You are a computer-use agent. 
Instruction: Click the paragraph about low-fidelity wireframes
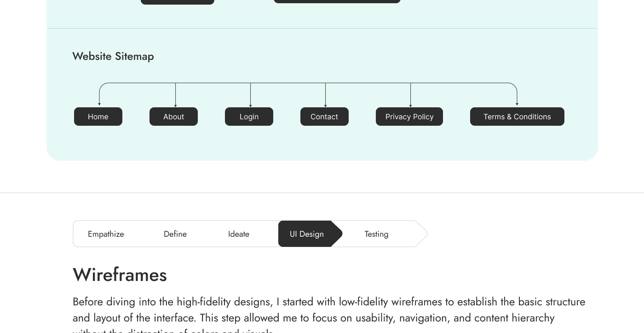coord(329,310)
